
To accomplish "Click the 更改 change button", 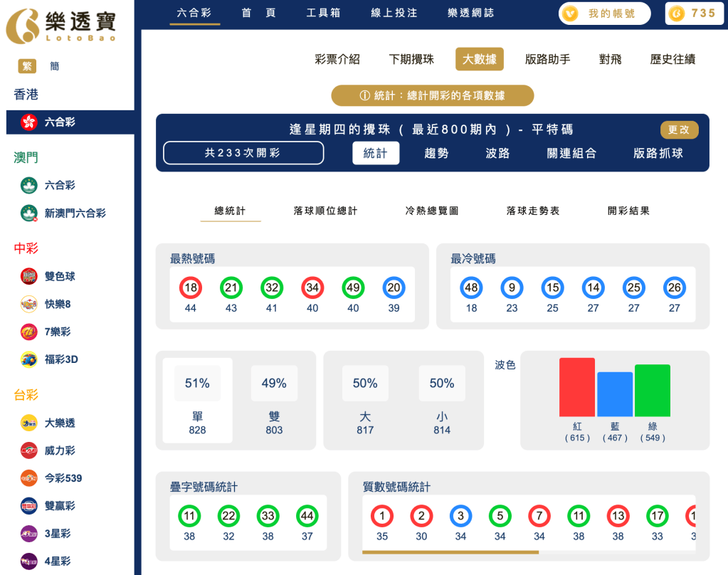I will 679,130.
